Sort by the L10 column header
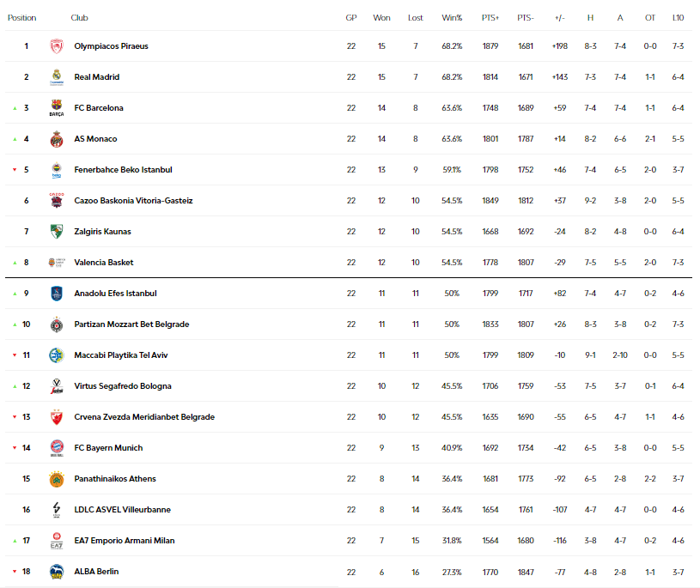 tap(678, 17)
